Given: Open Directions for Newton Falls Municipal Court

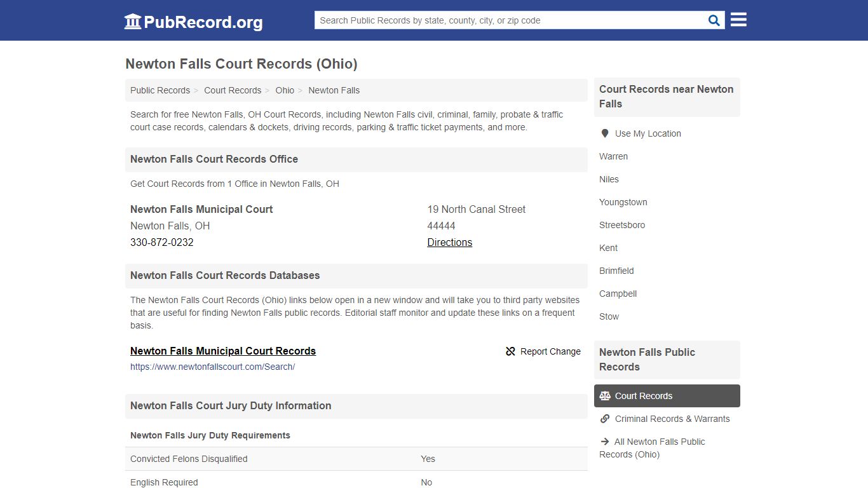Looking at the screenshot, I should point(450,242).
